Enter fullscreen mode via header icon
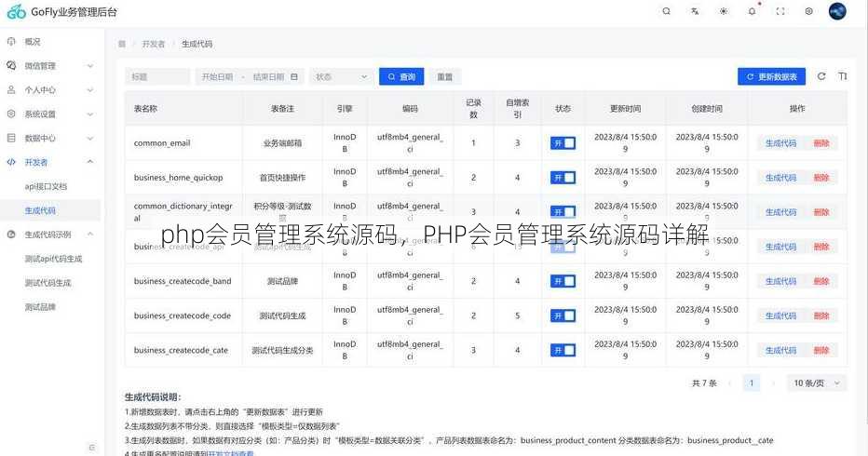Viewport: 868px width, 456px height. 780,11
